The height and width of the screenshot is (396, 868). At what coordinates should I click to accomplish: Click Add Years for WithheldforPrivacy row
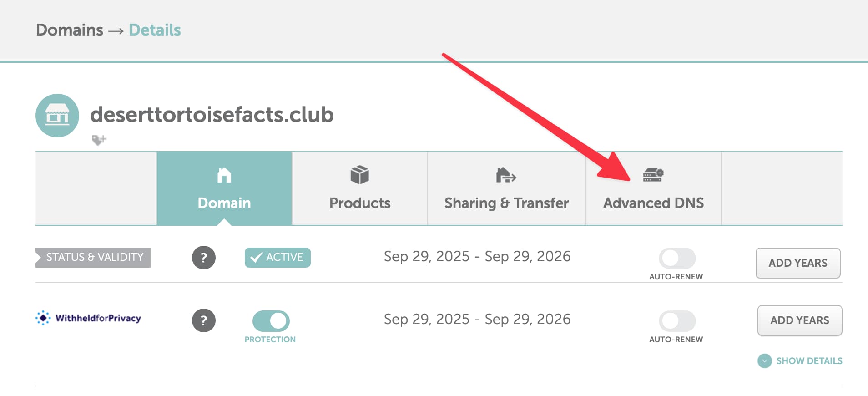click(x=799, y=320)
